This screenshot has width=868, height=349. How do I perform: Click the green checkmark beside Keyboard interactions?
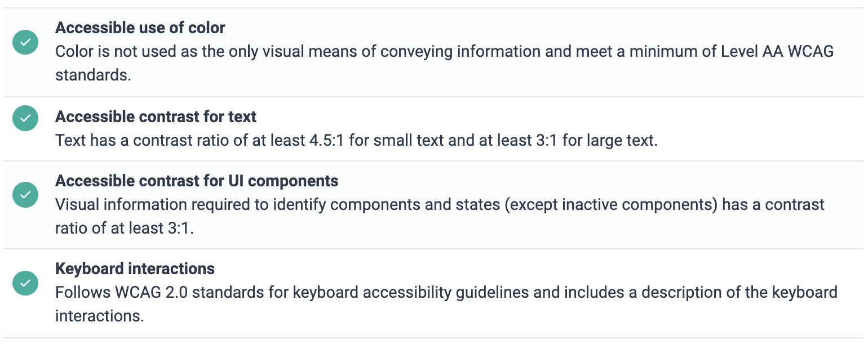pos(25,283)
